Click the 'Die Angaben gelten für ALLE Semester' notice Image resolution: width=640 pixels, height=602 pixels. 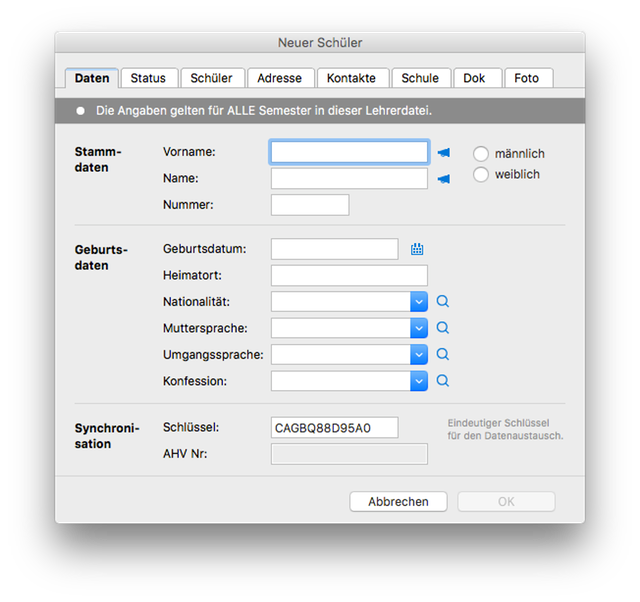click(x=264, y=111)
